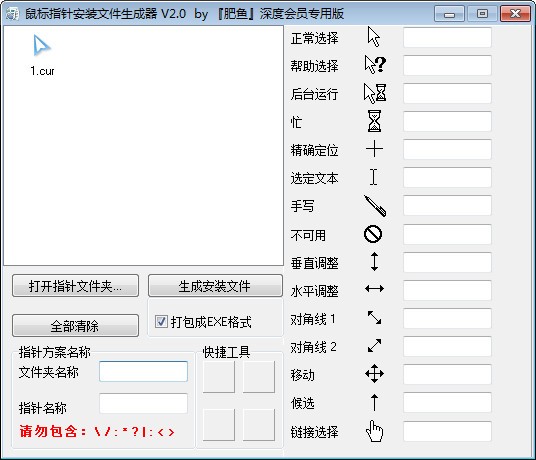Click the 生成安装文件 button

coord(215,286)
